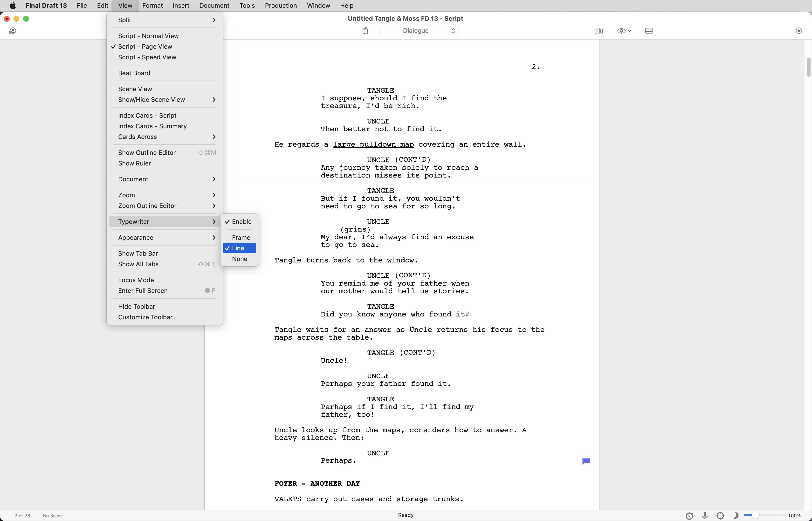812x521 pixels.
Task: Click the blue script note marker near Perhaps
Action: tap(586, 461)
